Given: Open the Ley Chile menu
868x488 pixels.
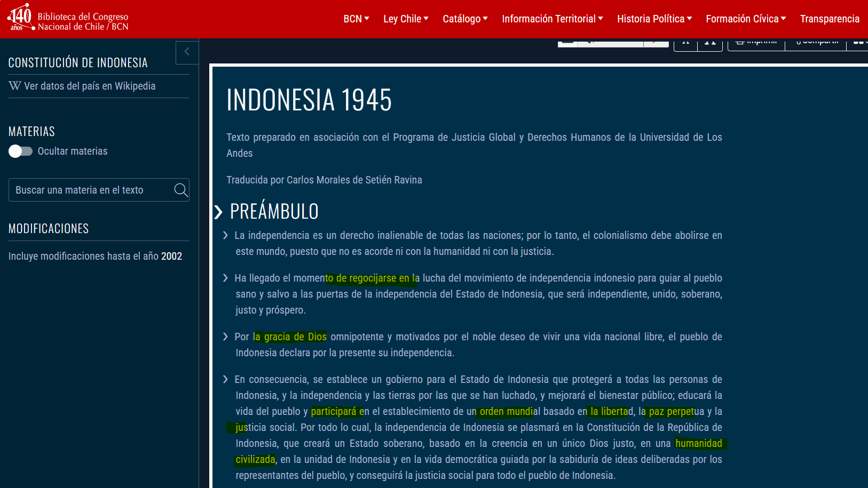Looking at the screenshot, I should tap(406, 19).
